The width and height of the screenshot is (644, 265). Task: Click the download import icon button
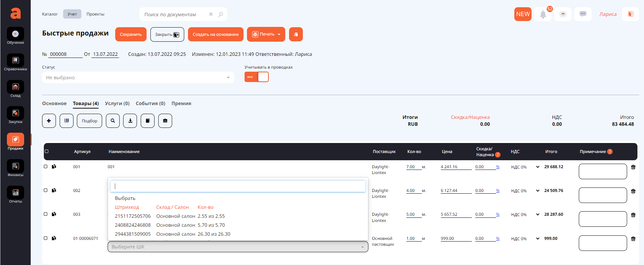pos(130,121)
